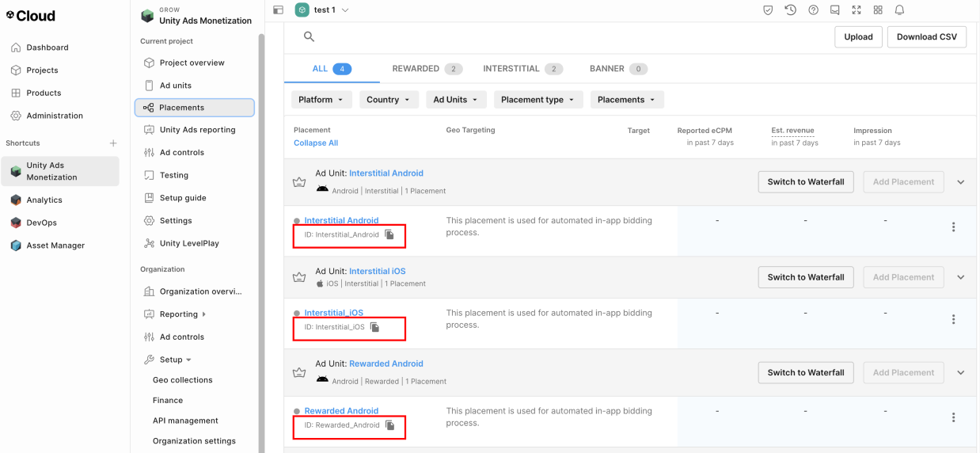Image resolution: width=980 pixels, height=453 pixels.
Task: Open Geo collections
Action: click(182, 380)
